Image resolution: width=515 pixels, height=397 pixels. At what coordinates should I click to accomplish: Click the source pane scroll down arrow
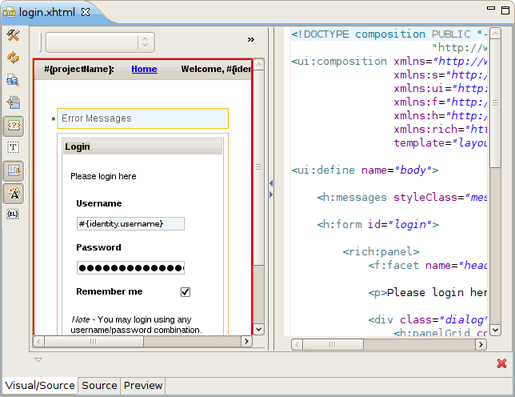pyautogui.click(x=495, y=330)
